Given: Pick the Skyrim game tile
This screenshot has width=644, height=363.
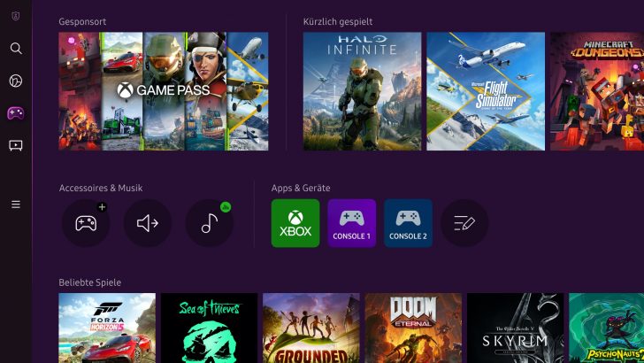Looking at the screenshot, I should (x=516, y=328).
